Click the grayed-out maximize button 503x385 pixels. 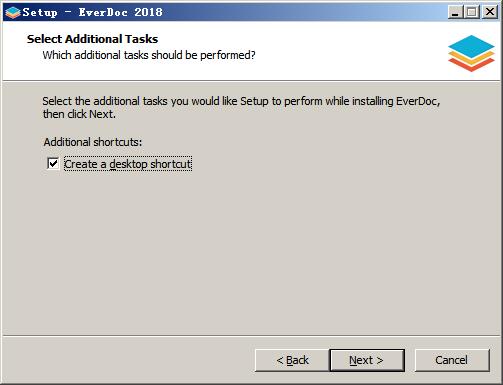coord(472,12)
